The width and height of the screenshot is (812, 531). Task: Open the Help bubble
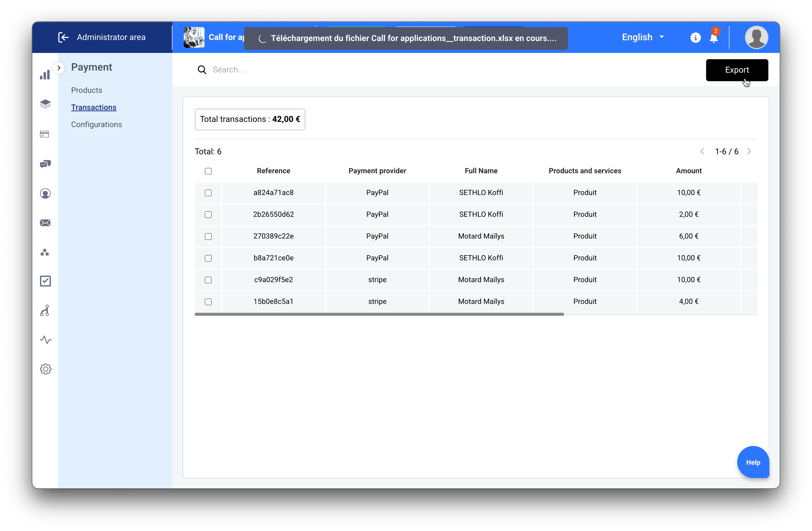click(x=753, y=462)
